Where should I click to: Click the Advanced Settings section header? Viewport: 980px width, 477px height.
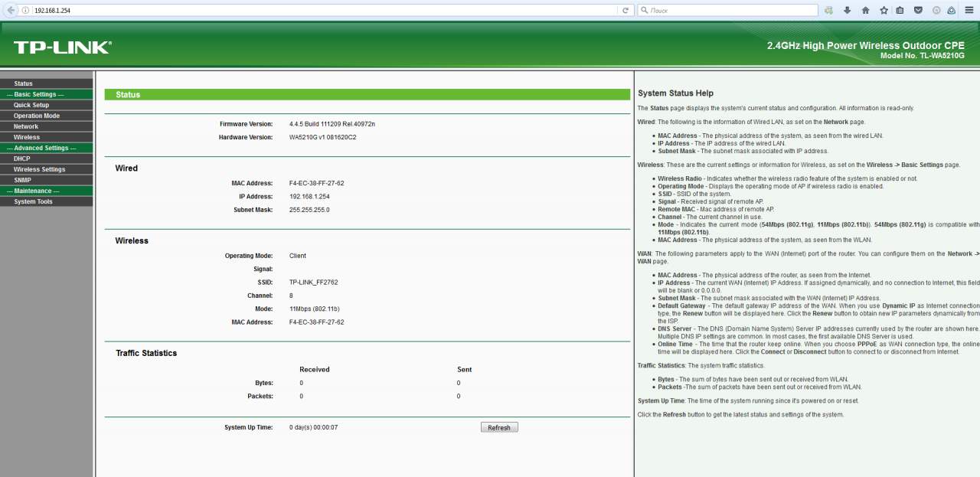[47, 148]
